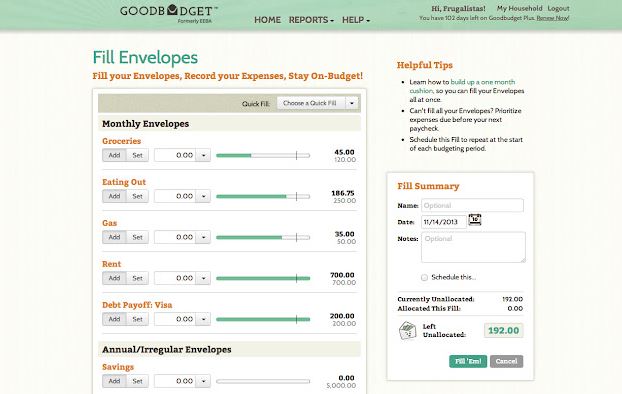Select Add mode for Groceries
Screen dimensions: 622x394
[x=114, y=155]
